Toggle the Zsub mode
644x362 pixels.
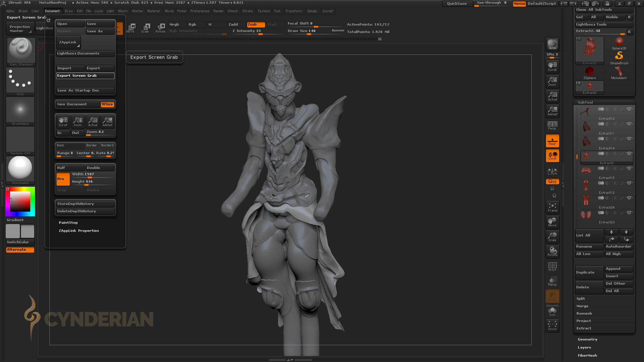click(256, 25)
